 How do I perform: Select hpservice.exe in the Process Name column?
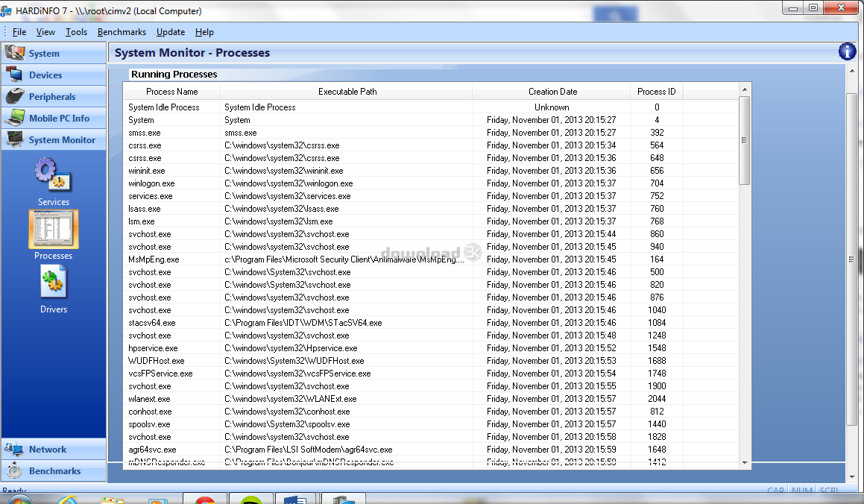point(153,348)
